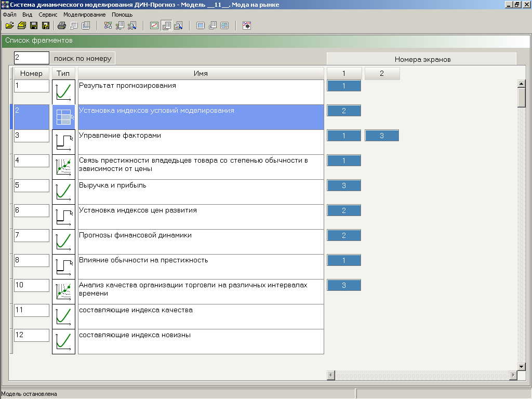Screen dimensions: 532x399
Task: Click the printer icon in toolbar
Action: pos(61,25)
